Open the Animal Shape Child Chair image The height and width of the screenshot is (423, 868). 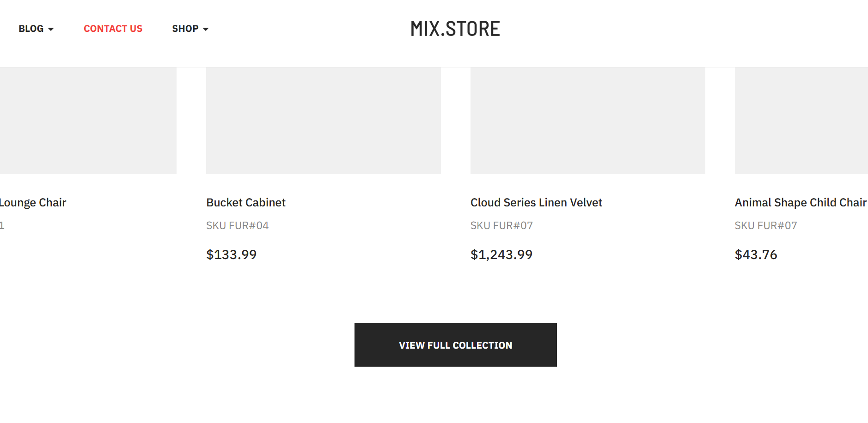801,121
